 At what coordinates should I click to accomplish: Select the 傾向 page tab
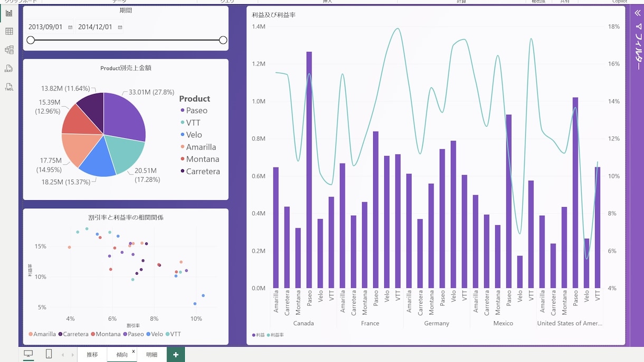click(x=122, y=355)
